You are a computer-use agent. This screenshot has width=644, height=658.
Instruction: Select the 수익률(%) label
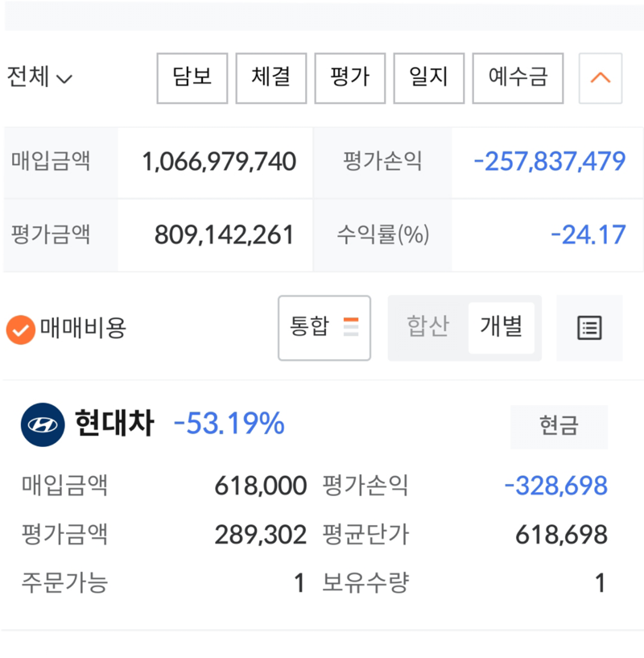(383, 234)
